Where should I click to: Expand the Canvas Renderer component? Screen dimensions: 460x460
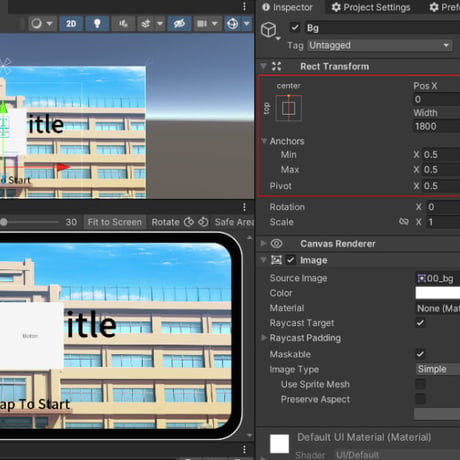pos(263,244)
